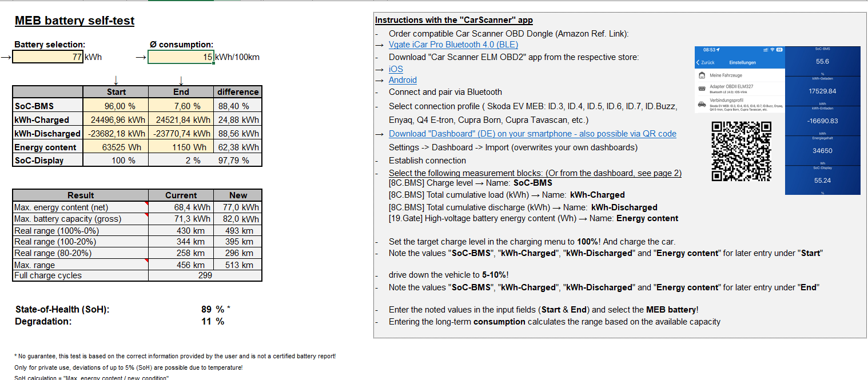
Task: Click the "No guarantee" footnote text
Action: (x=175, y=356)
